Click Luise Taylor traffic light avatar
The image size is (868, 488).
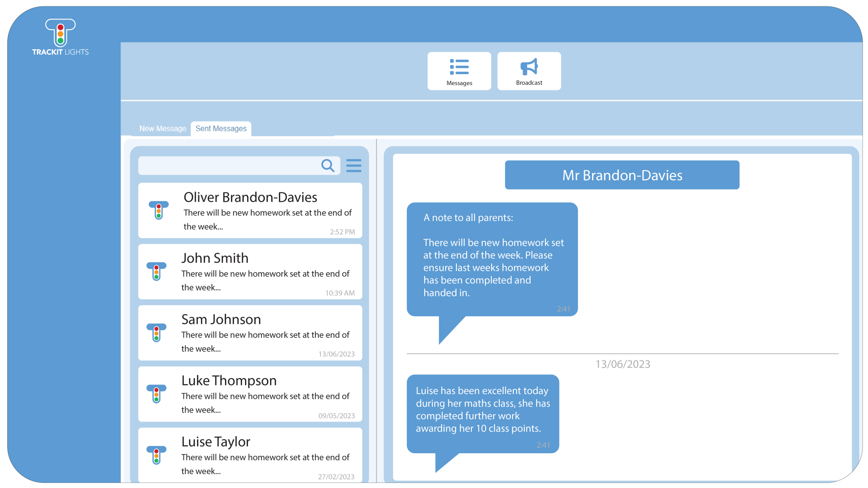point(156,455)
